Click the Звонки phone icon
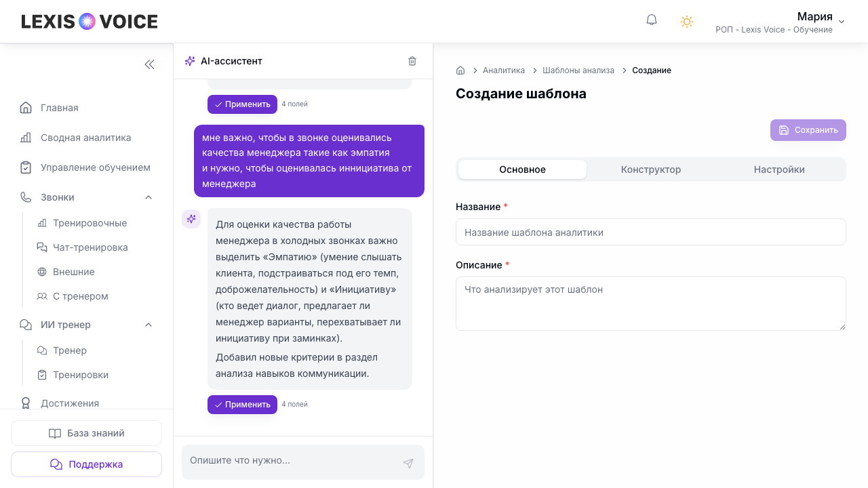Image resolution: width=868 pixels, height=488 pixels. [26, 197]
